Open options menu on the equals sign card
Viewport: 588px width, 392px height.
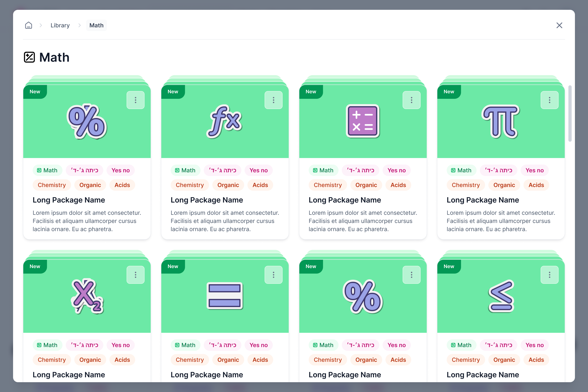click(x=274, y=275)
